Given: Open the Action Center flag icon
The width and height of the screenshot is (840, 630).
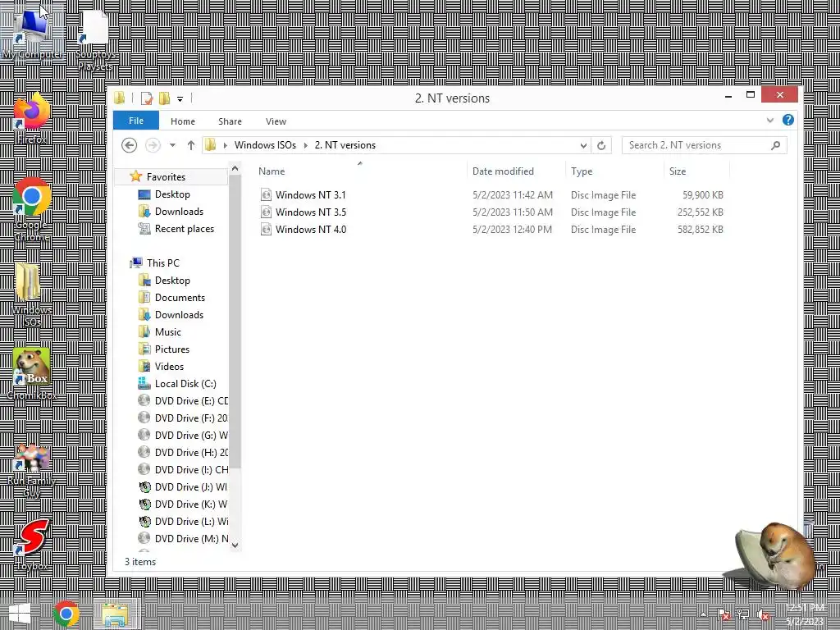Looking at the screenshot, I should coord(724,614).
